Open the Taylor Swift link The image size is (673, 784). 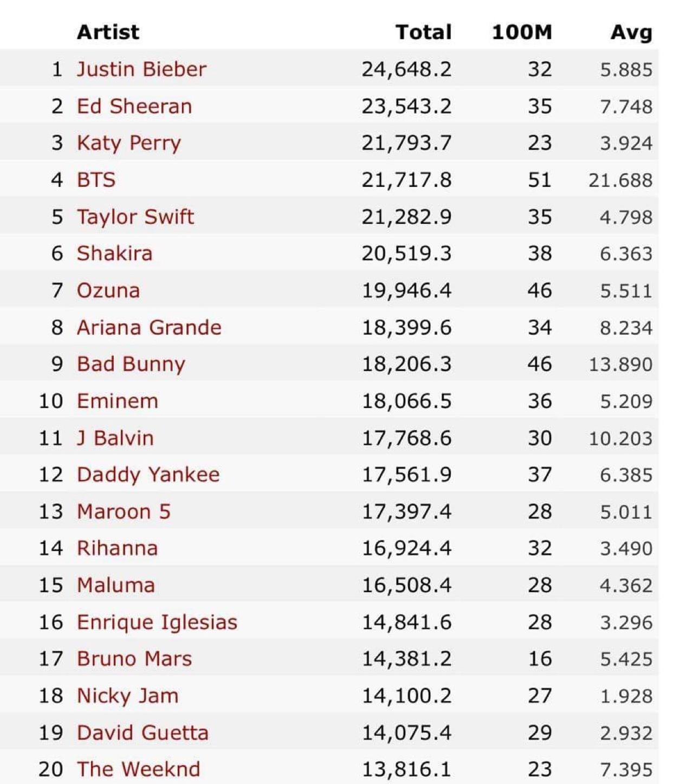pos(135,217)
